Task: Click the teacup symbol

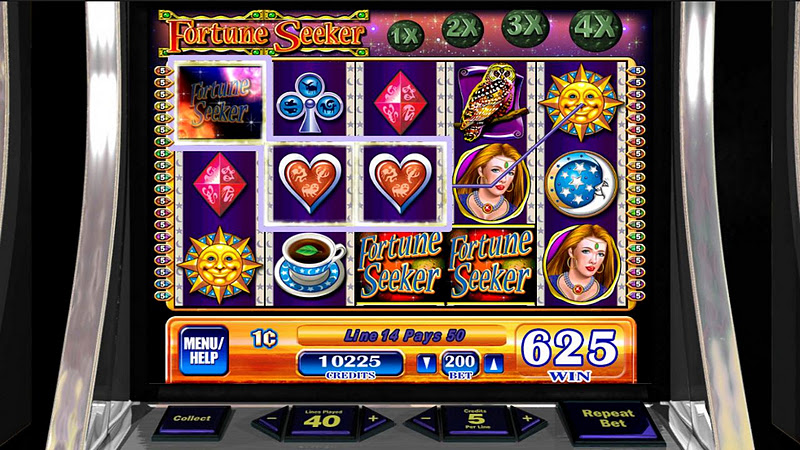Action: 310,265
